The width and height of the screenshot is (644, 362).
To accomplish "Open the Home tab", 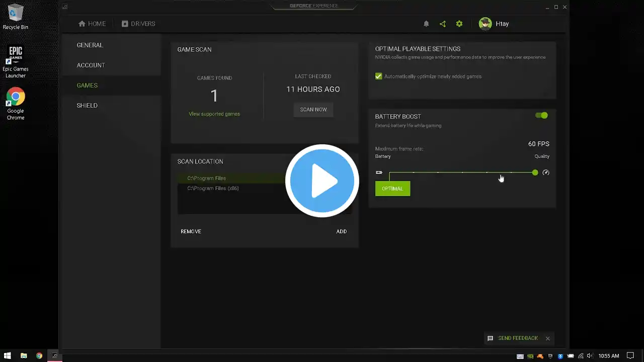I will point(92,24).
